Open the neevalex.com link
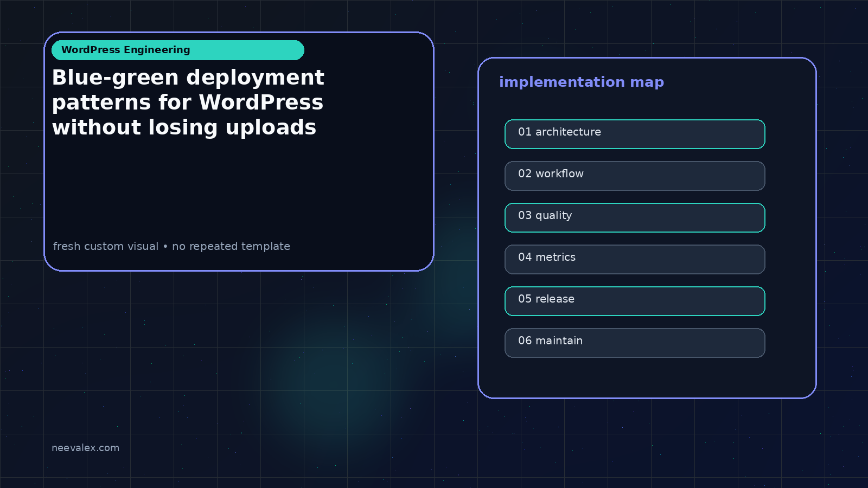This screenshot has height=488, width=868. 85,448
